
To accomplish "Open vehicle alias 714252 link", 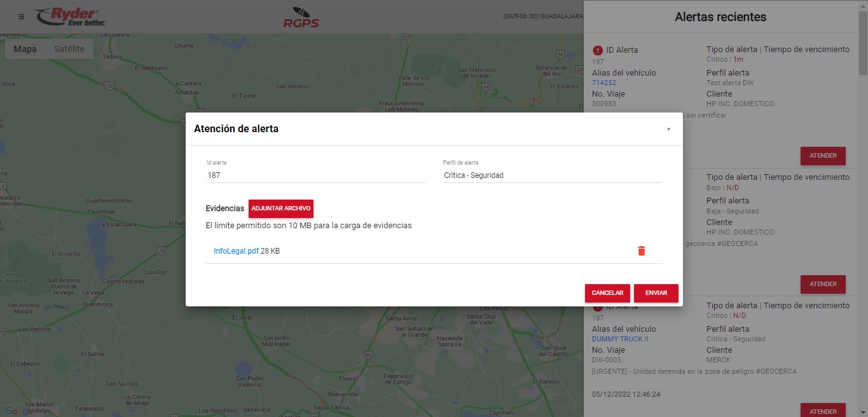I will pyautogui.click(x=604, y=83).
